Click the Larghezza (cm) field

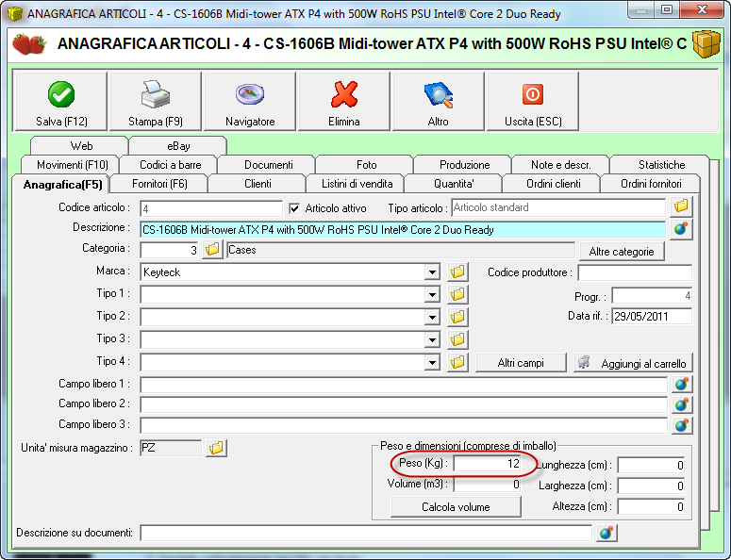point(651,486)
